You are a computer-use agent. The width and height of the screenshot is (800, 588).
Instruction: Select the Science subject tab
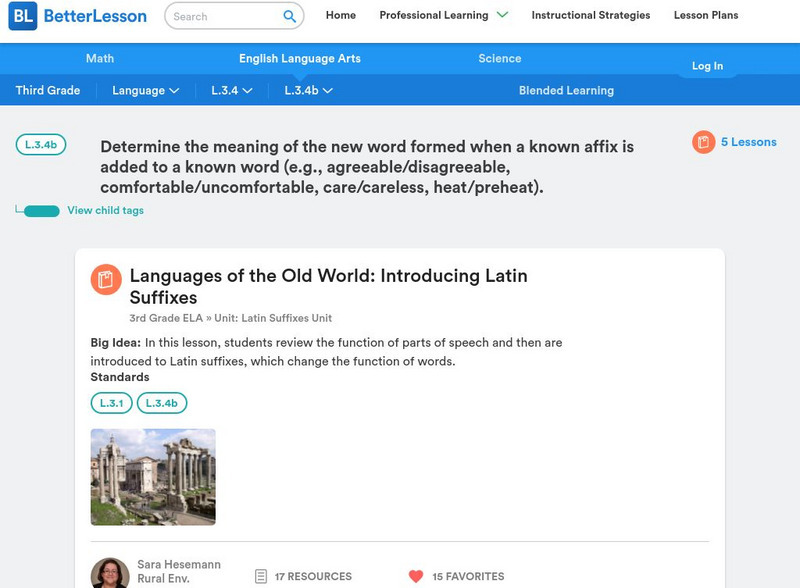point(500,59)
